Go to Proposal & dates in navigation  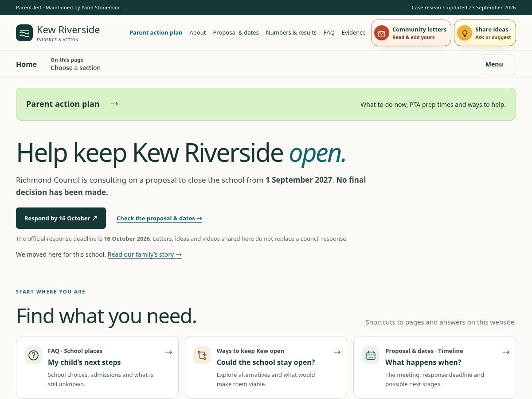click(x=236, y=33)
